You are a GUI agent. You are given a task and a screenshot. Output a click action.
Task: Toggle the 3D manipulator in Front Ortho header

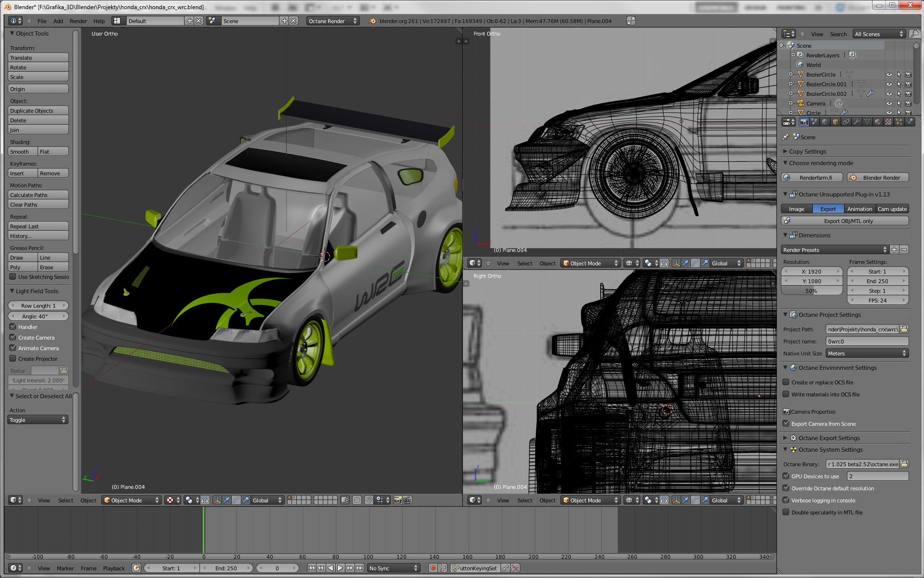point(676,263)
